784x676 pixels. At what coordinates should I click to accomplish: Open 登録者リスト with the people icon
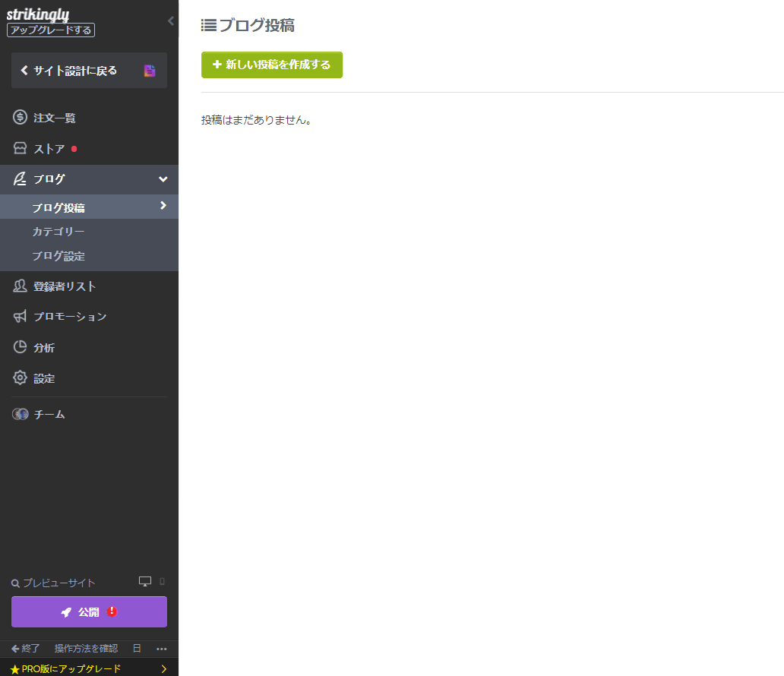point(20,286)
